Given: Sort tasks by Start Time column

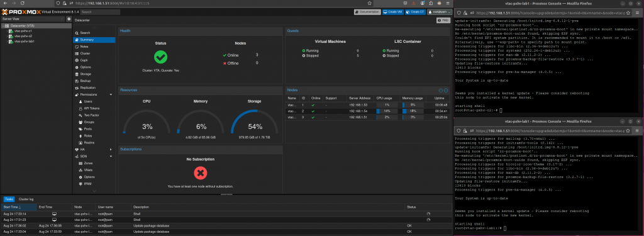Looking at the screenshot, I should (19, 207).
